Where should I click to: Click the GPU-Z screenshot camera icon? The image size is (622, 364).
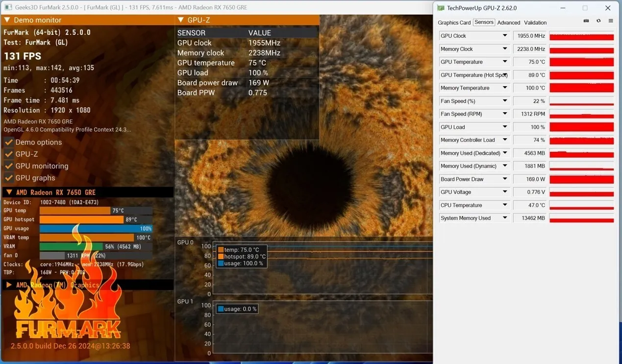pos(586,21)
